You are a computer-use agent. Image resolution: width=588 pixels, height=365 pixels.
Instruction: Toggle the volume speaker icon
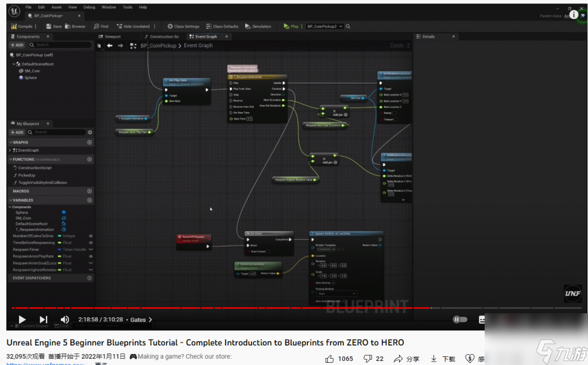(65, 320)
